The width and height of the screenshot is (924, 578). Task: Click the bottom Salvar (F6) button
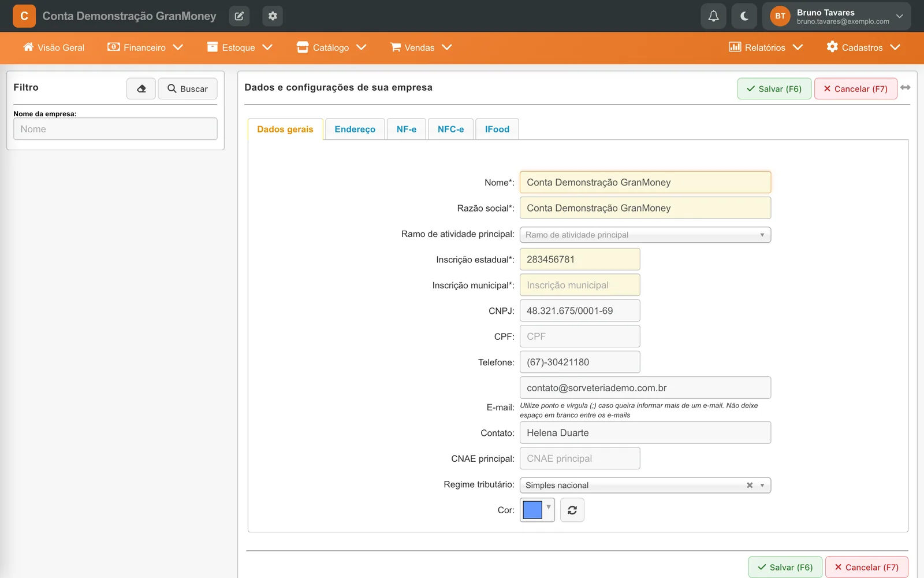click(x=785, y=567)
